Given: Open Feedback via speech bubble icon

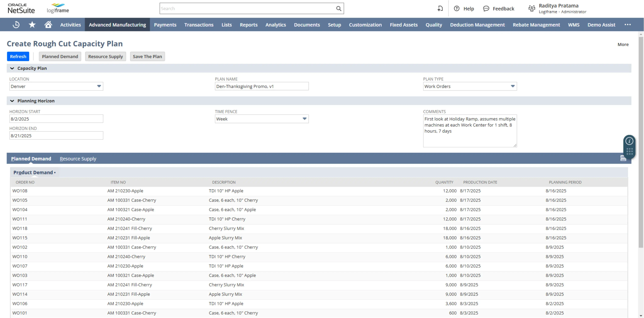Looking at the screenshot, I should tap(486, 8).
